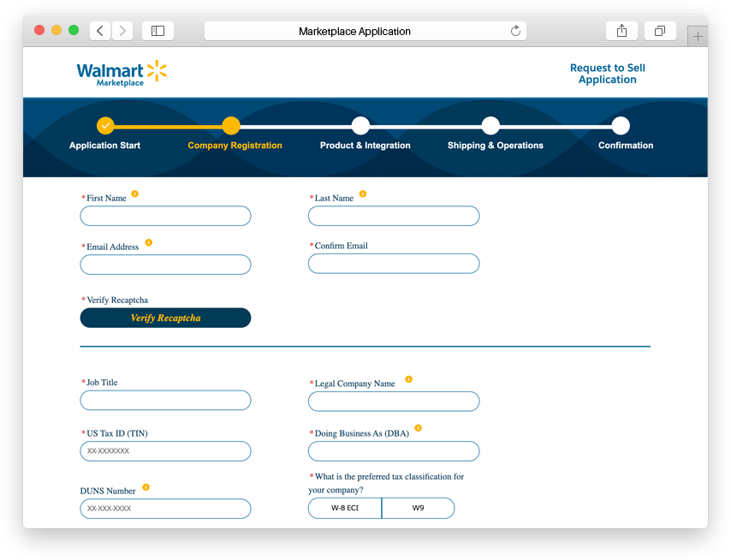Select the Company Registration step label
This screenshot has height=560, width=731.
point(235,146)
